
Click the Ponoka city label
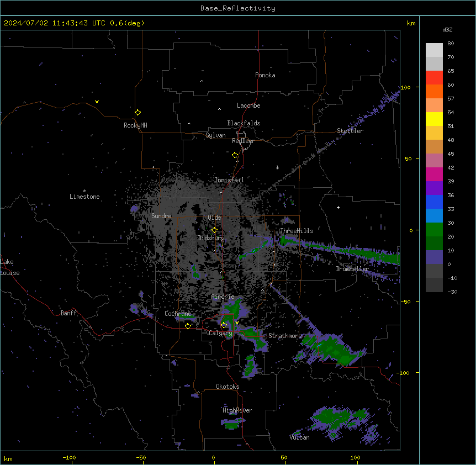click(265, 75)
